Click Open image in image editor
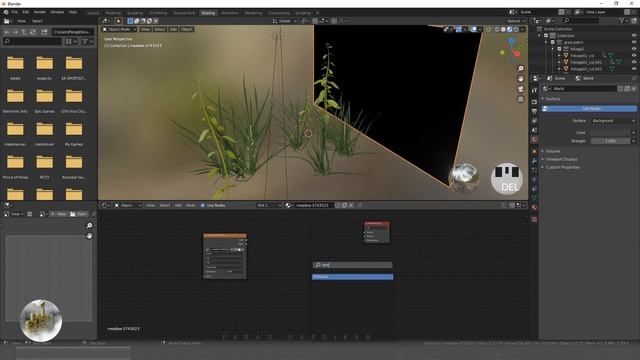This screenshot has width=640, height=360. pos(79,214)
